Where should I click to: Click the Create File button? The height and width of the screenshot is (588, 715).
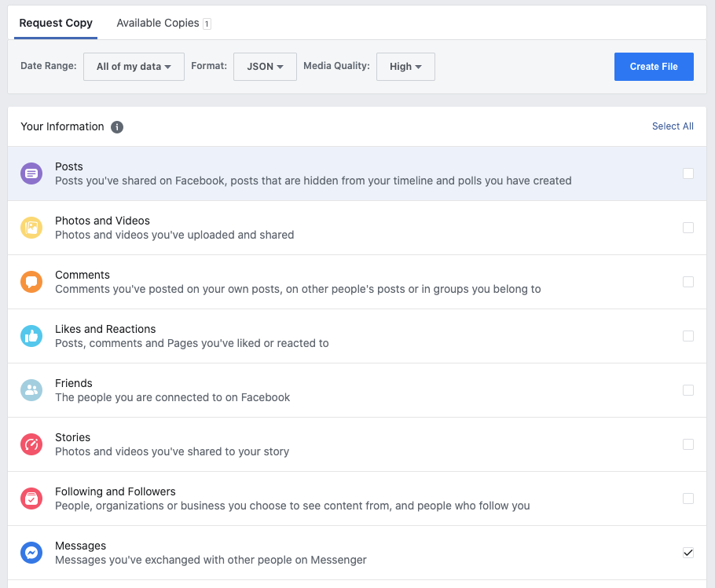[x=654, y=67]
